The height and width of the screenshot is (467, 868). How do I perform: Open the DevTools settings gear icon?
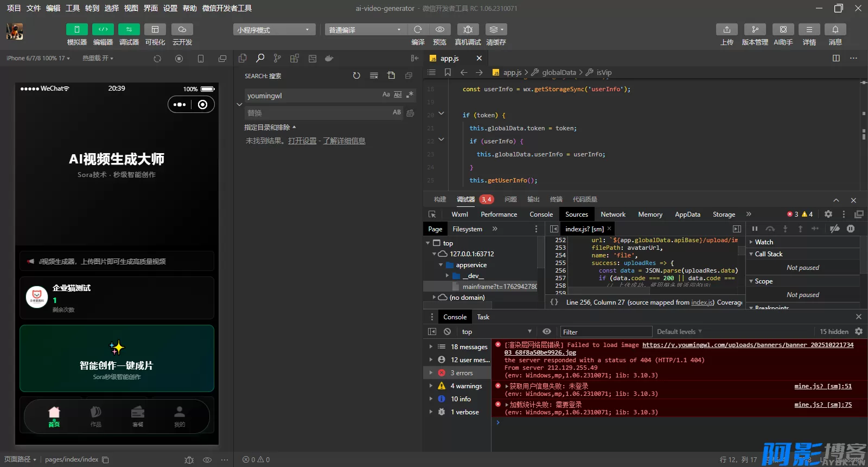pyautogui.click(x=828, y=214)
